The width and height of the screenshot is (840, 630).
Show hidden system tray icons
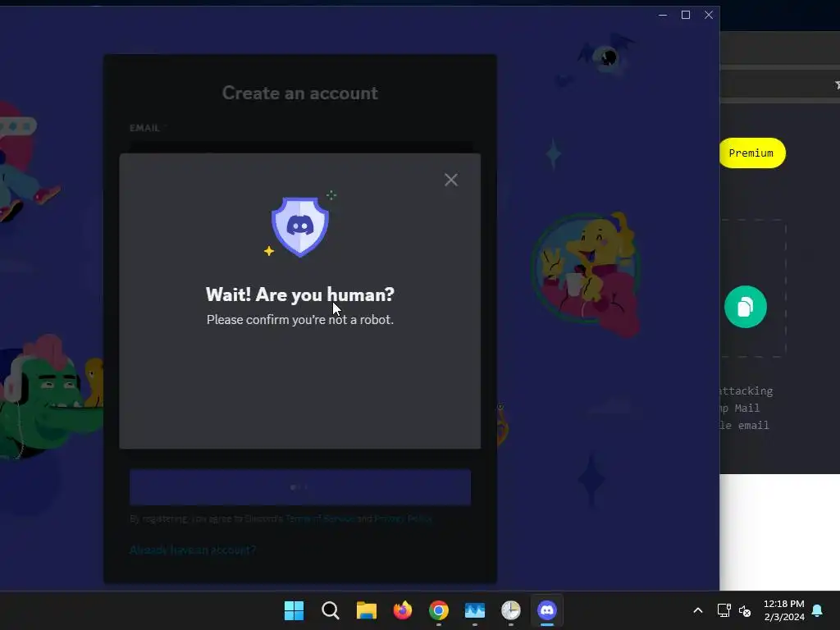[x=697, y=610]
